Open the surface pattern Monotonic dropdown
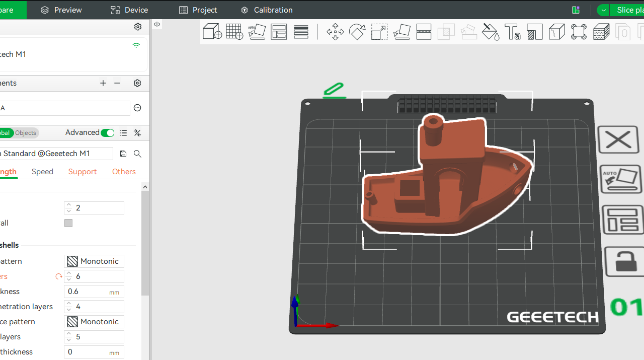 [x=94, y=321]
